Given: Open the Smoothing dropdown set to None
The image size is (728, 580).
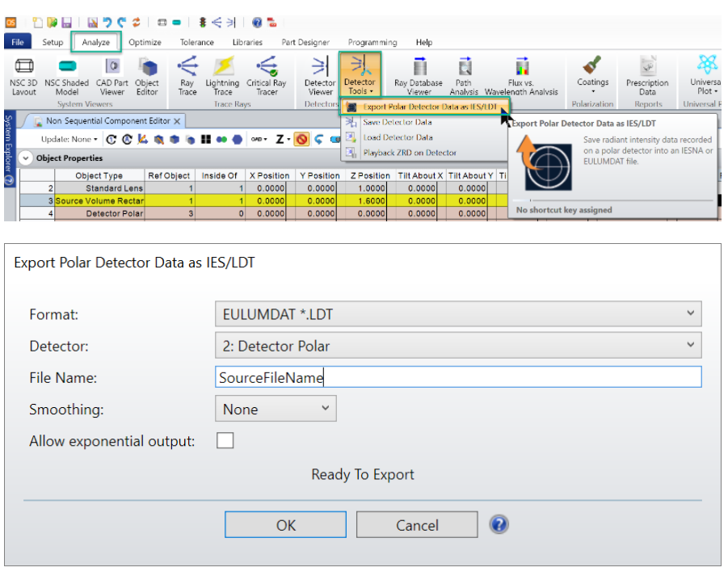Looking at the screenshot, I should pyautogui.click(x=276, y=409).
